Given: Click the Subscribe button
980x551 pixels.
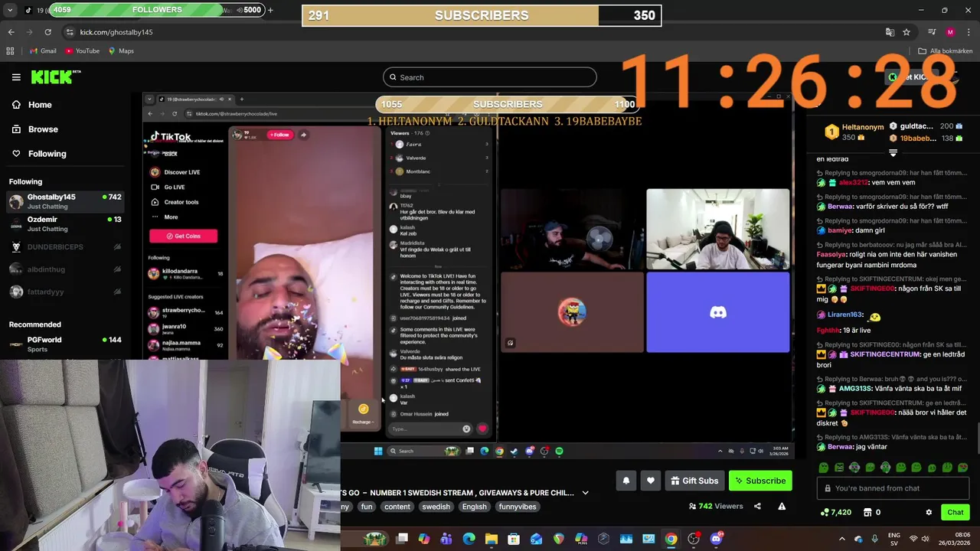Looking at the screenshot, I should (760, 481).
